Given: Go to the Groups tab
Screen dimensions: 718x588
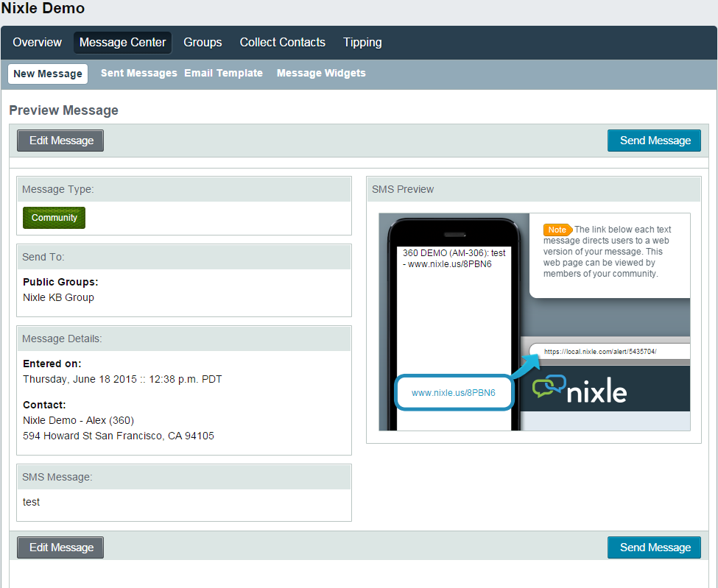Looking at the screenshot, I should click(203, 43).
